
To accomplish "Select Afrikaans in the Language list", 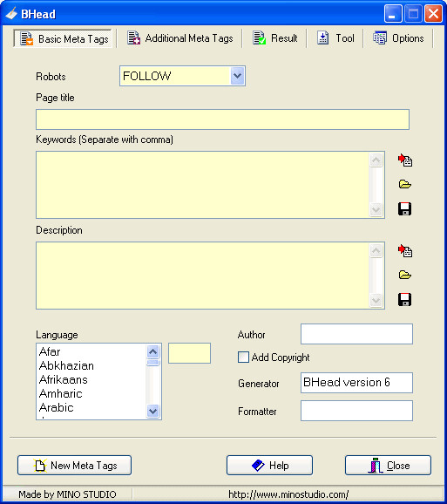I will [91, 379].
